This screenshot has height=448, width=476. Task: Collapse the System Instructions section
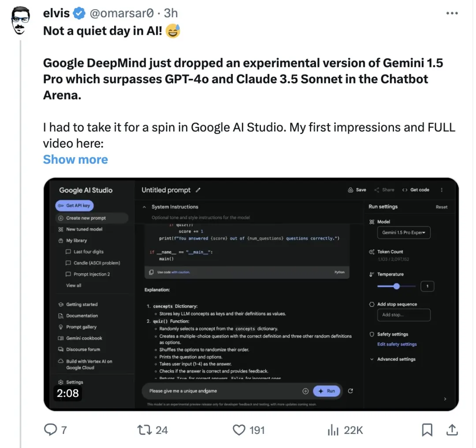[145, 207]
